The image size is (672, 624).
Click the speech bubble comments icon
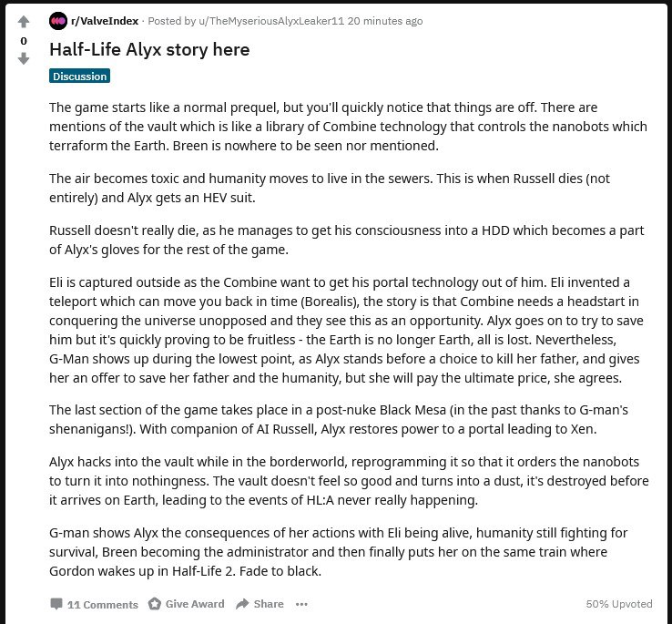pos(56,603)
